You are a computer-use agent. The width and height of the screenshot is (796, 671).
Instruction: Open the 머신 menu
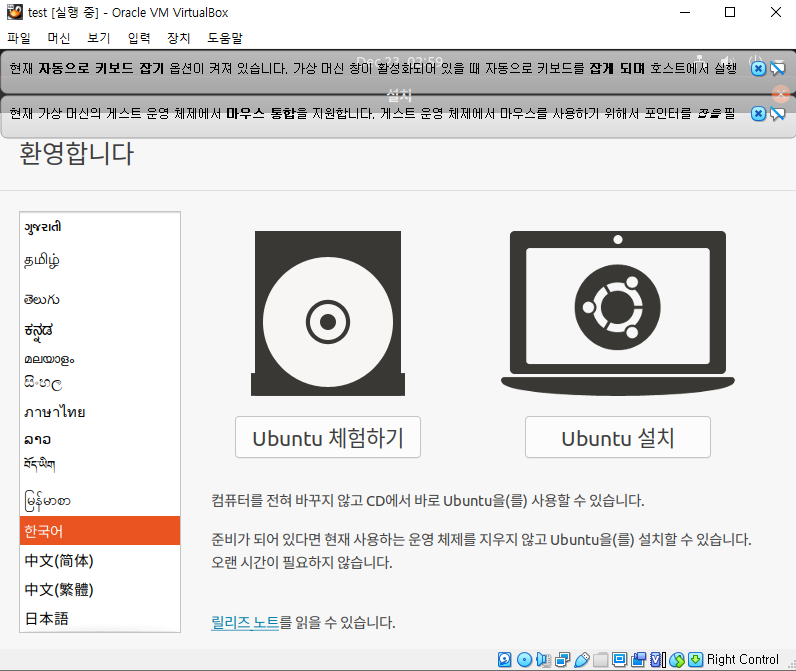click(x=58, y=38)
